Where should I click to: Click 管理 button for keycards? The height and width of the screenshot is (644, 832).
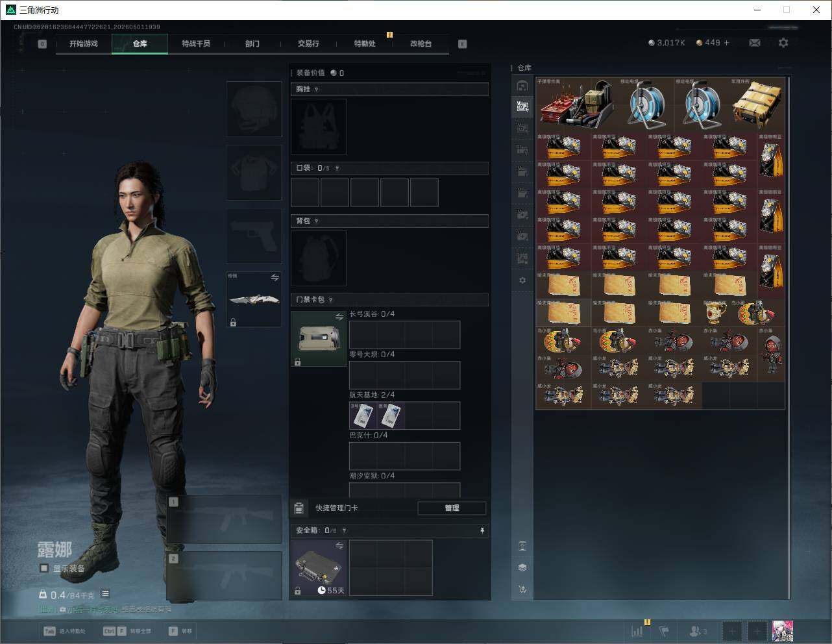[452, 508]
